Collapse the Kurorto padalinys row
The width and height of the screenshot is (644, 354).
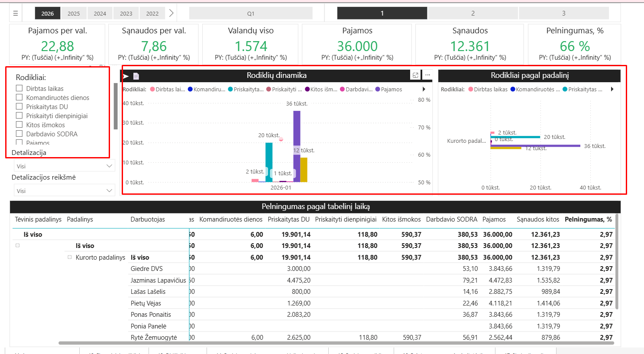(69, 257)
